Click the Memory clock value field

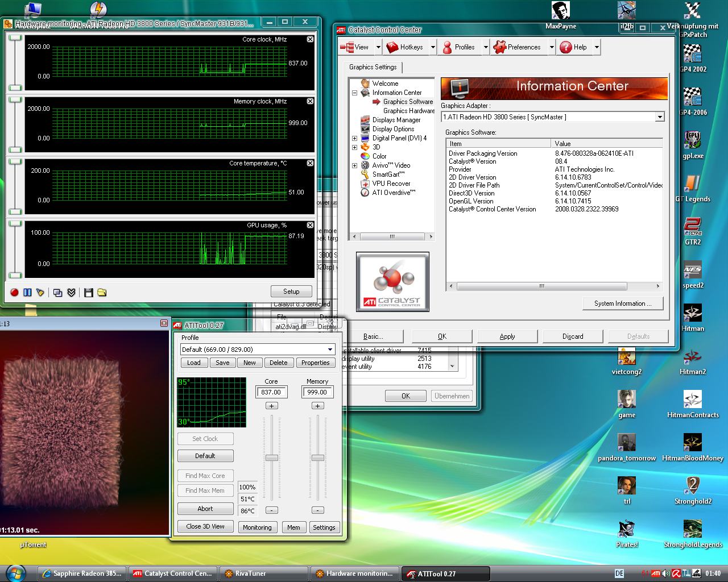(317, 392)
